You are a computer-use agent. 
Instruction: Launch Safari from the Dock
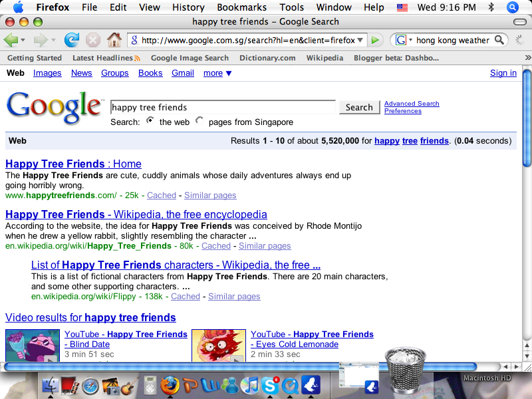tap(90, 386)
